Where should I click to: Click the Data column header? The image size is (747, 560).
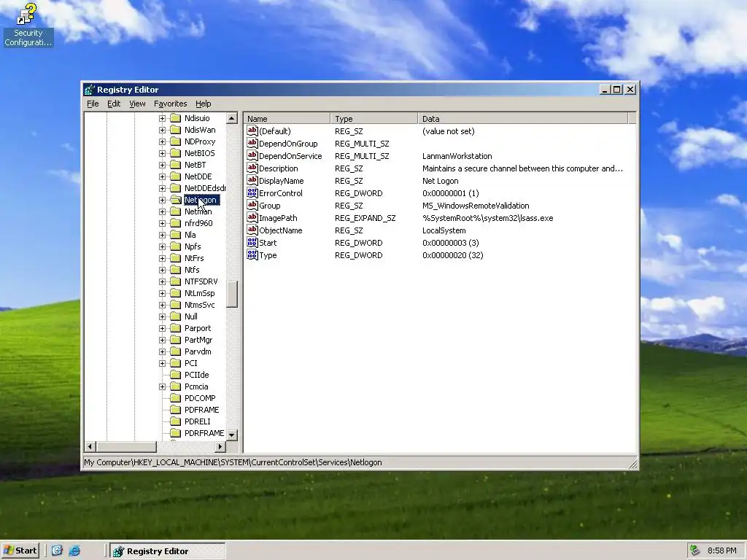pyautogui.click(x=523, y=119)
